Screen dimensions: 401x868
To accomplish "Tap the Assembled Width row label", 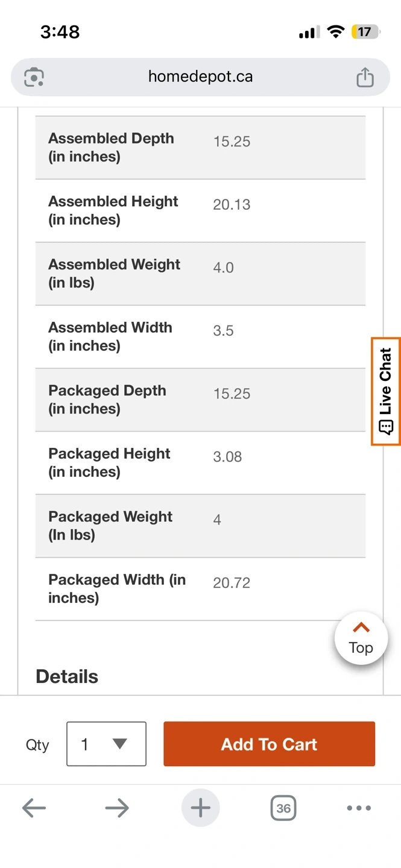I will (110, 336).
